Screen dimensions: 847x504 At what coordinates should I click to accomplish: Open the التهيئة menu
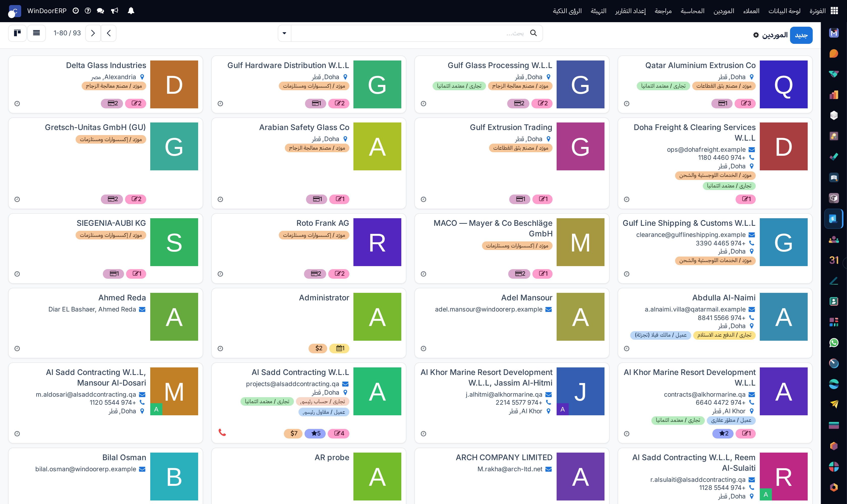pos(598,11)
